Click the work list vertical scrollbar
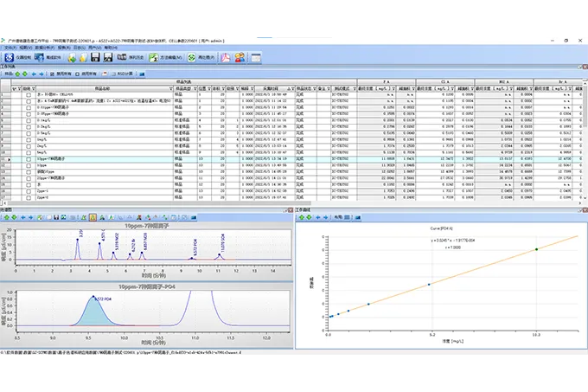The width and height of the screenshot is (588, 392). pos(585,109)
